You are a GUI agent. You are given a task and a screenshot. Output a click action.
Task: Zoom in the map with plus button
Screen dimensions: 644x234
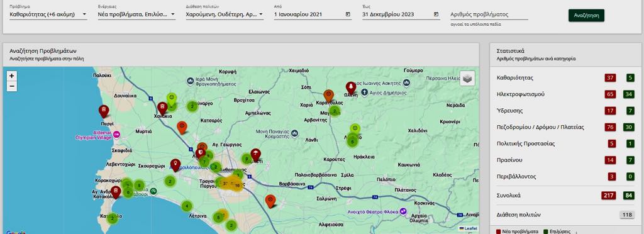click(12, 76)
